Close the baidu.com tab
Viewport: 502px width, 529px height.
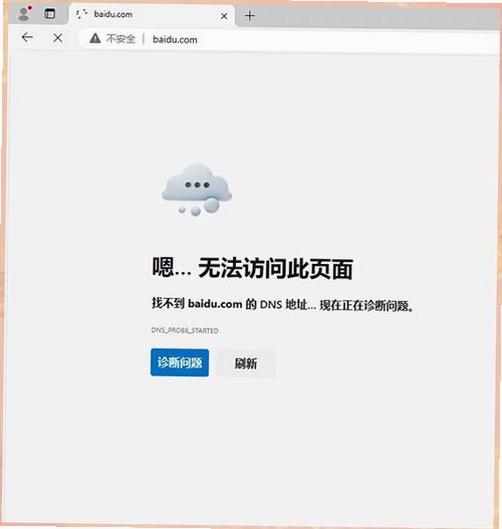pyautogui.click(x=224, y=16)
